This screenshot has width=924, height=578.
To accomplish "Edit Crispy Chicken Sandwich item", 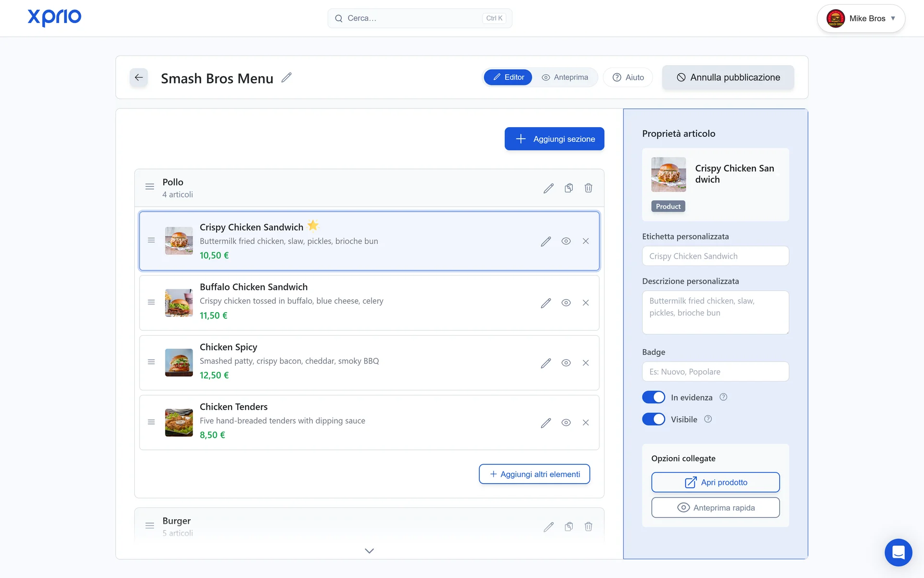I will [x=546, y=241].
